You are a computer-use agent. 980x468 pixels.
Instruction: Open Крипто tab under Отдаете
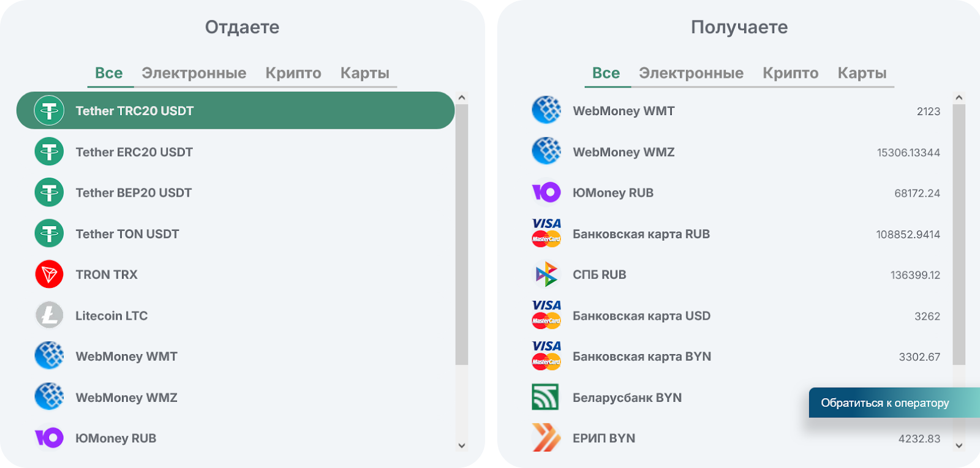click(293, 74)
